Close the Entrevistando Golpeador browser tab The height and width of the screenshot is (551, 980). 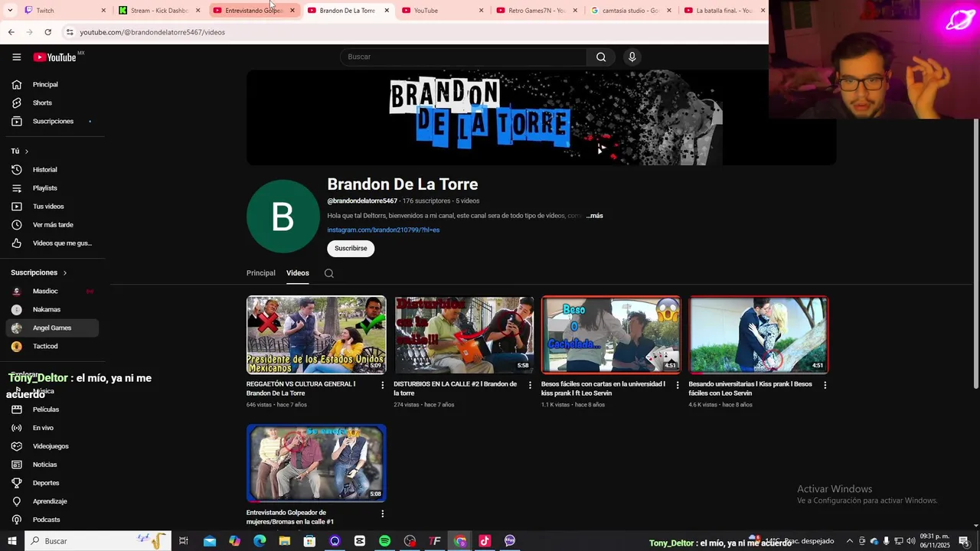coord(292,11)
